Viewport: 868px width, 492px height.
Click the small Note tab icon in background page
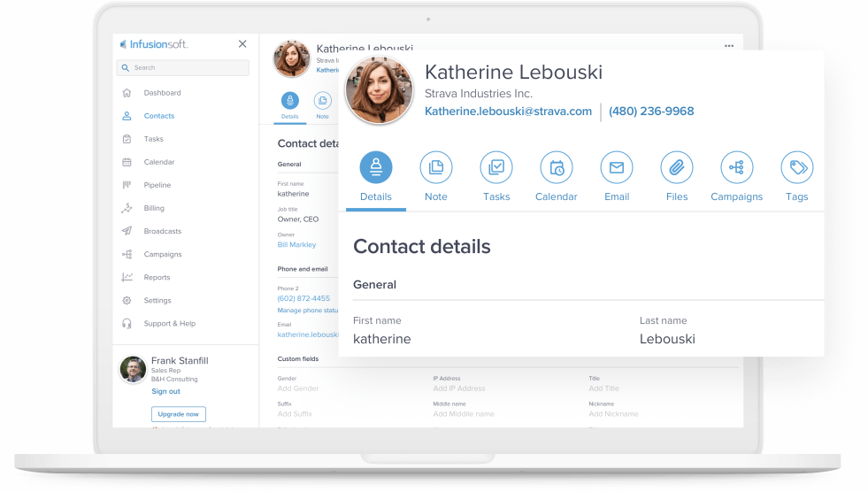322,101
